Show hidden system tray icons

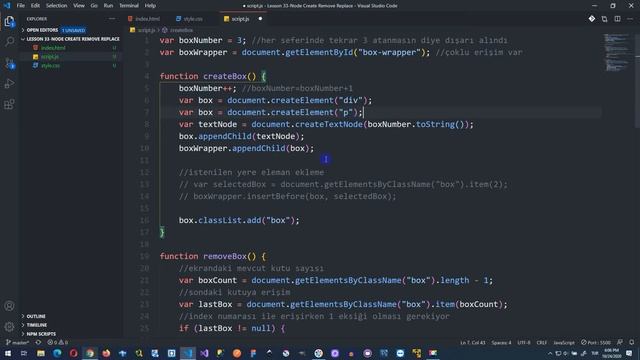pos(550,353)
